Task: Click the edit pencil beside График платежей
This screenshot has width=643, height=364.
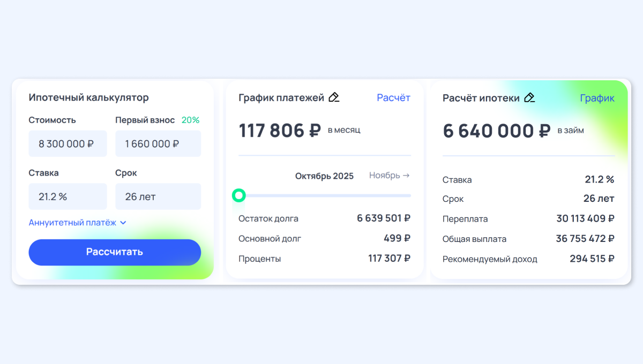Action: (334, 97)
